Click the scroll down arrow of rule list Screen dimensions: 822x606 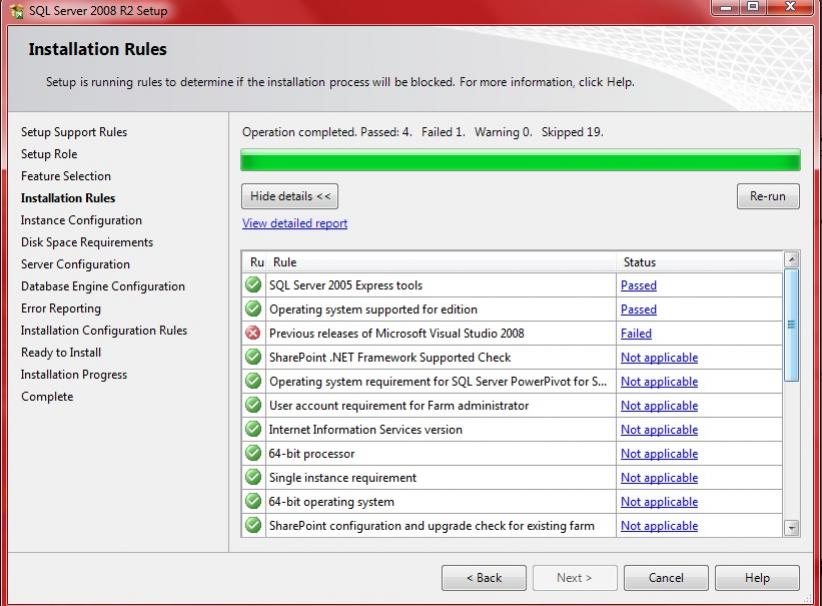pyautogui.click(x=791, y=527)
